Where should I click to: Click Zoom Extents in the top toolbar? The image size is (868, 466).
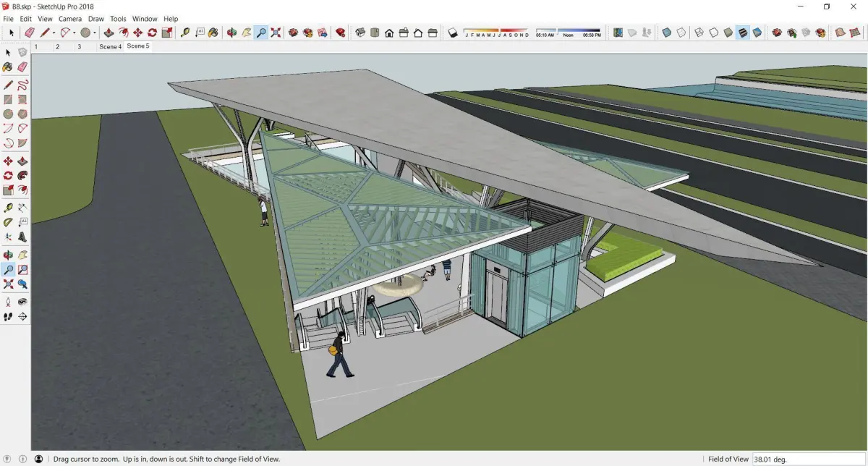[x=276, y=33]
